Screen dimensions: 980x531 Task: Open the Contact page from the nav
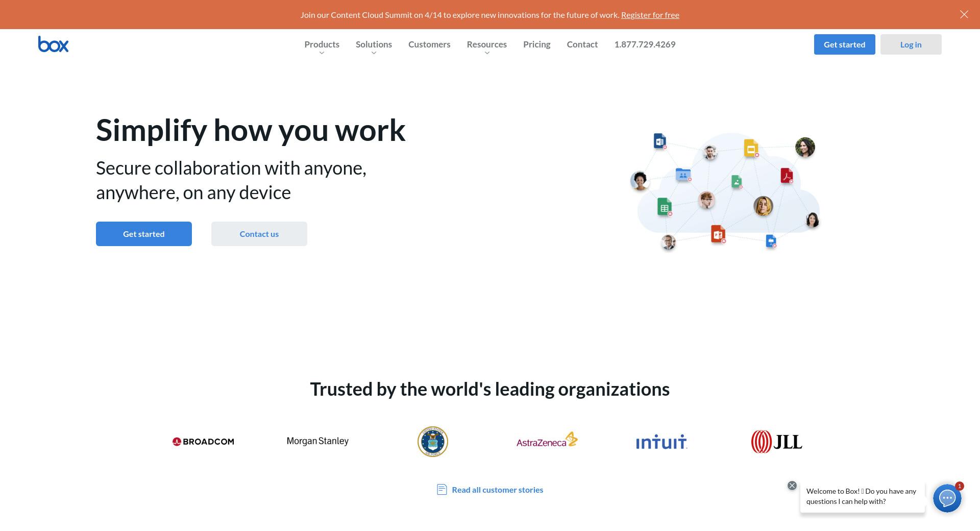tap(582, 44)
